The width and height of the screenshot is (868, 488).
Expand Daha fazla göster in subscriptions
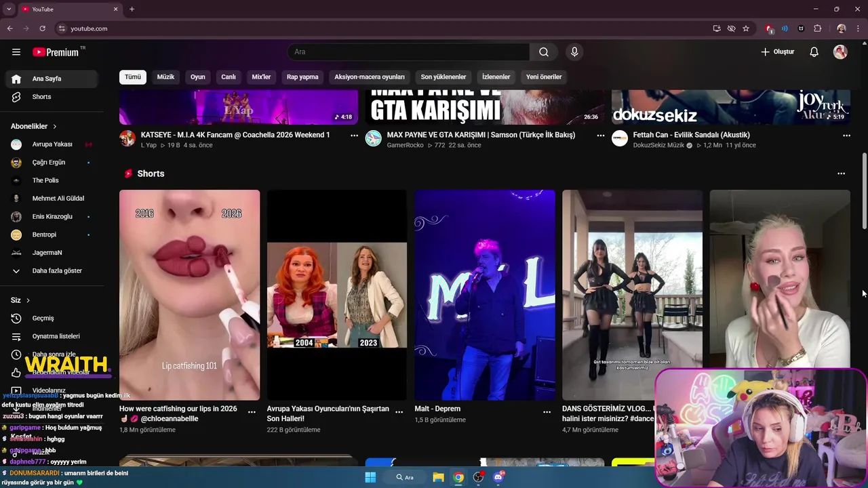53,271
